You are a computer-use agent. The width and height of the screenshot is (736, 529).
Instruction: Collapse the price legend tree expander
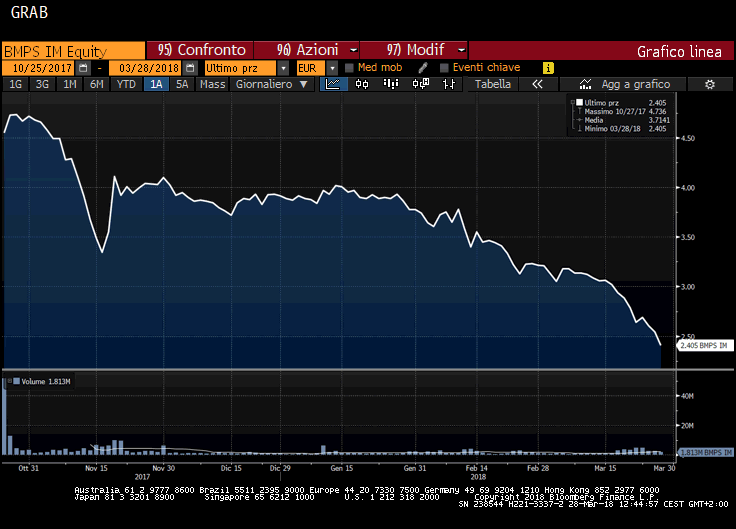tap(573, 102)
